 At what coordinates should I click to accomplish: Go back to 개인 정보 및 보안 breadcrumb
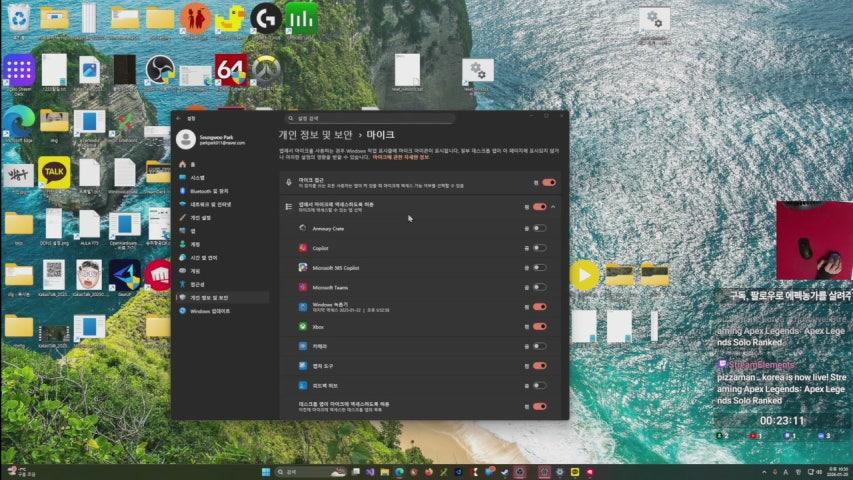coord(316,134)
